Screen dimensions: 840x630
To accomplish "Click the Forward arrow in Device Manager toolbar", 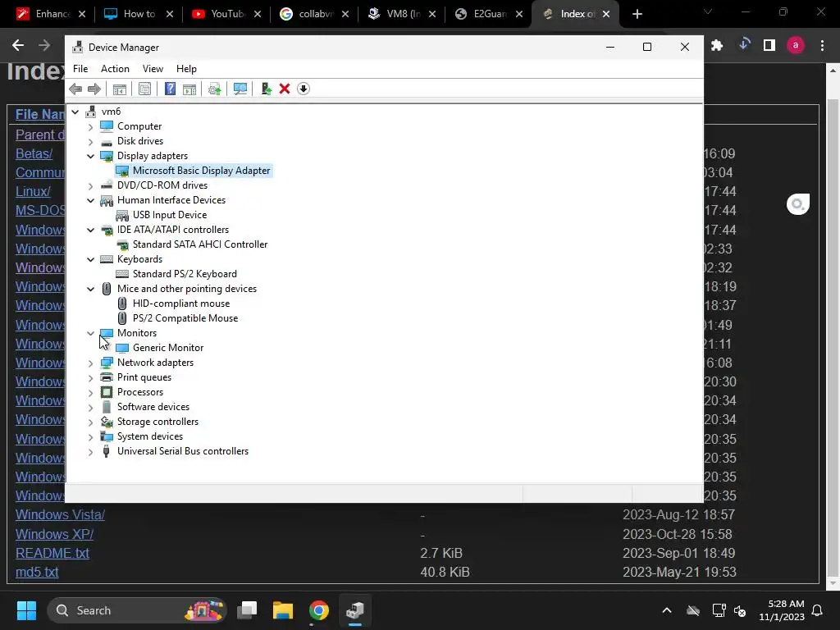I will [94, 89].
